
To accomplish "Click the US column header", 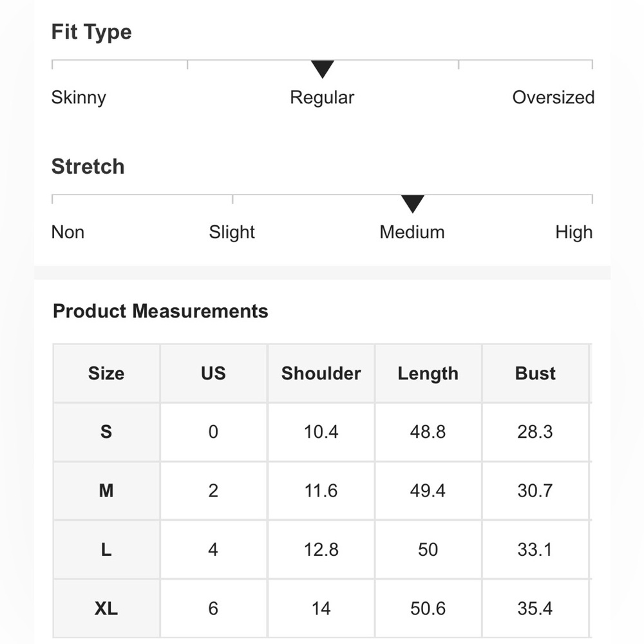I will (x=214, y=374).
